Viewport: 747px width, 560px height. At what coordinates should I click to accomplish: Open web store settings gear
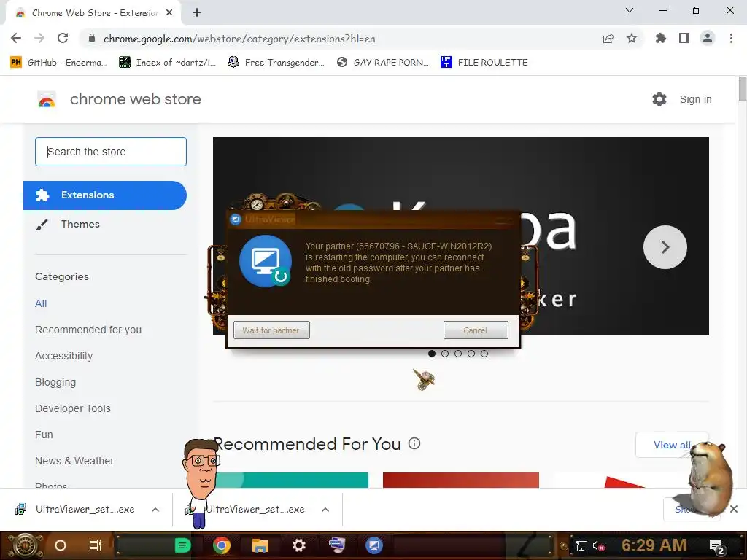point(659,99)
